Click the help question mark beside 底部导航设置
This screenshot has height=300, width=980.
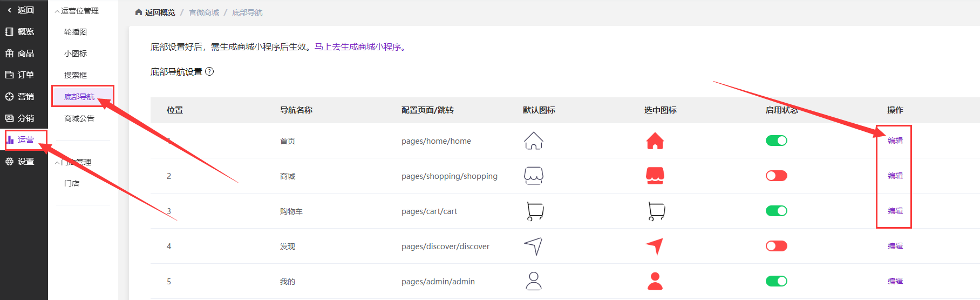(x=209, y=71)
